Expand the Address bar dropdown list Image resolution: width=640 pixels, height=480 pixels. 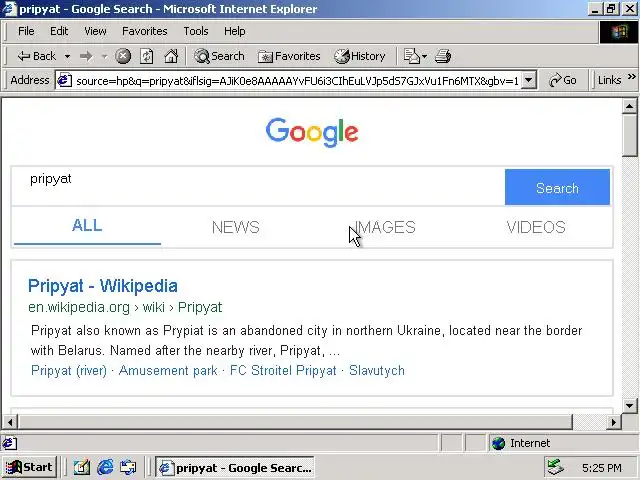click(x=529, y=80)
